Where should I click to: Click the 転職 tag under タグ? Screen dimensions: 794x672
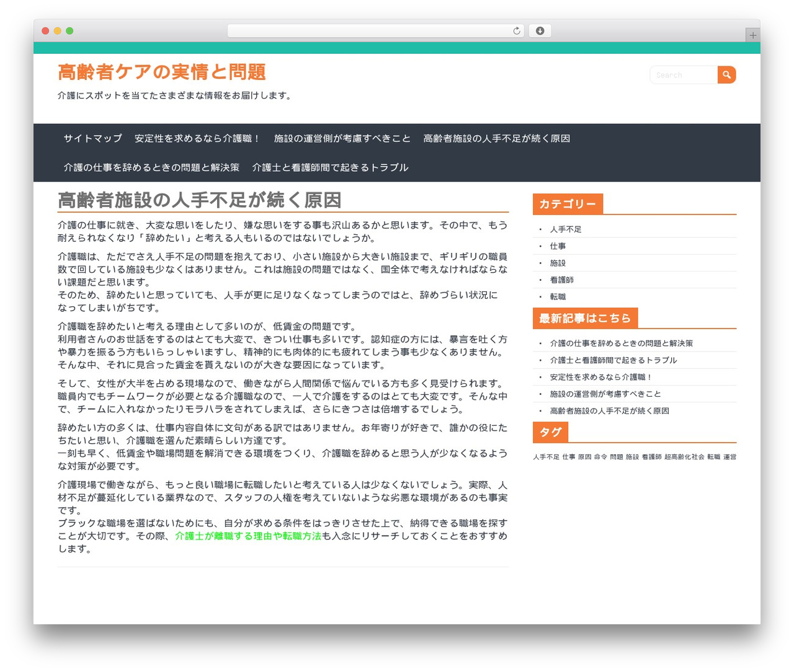tap(714, 457)
